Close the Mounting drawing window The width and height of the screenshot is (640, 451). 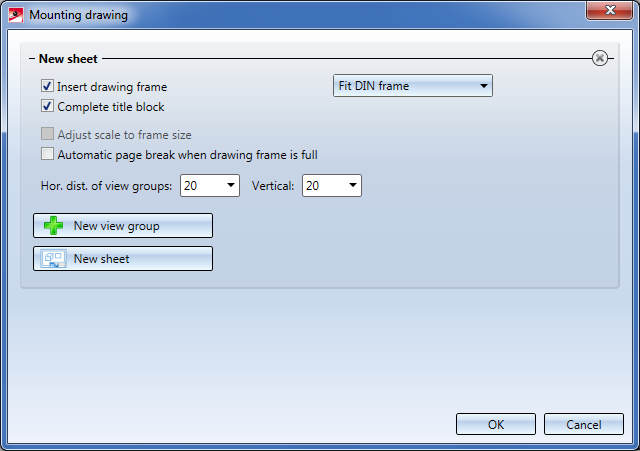pos(609,10)
